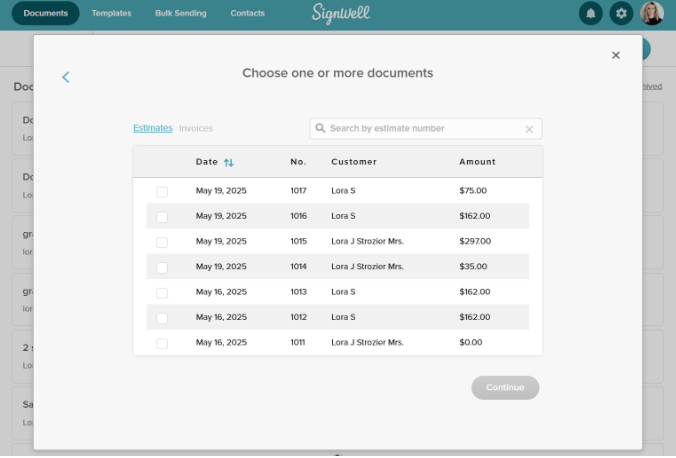This screenshot has width=676, height=458.
Task: Open the Bulk Sending nav item
Action: coord(181,13)
